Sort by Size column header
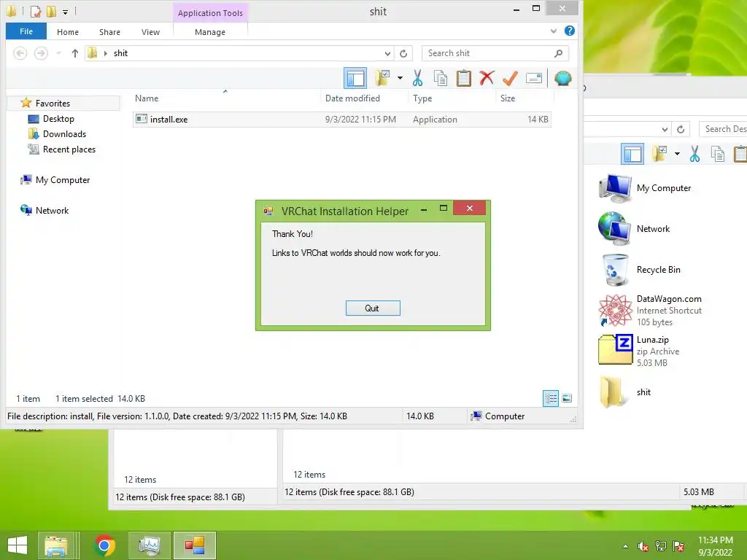This screenshot has height=560, width=747. point(508,98)
